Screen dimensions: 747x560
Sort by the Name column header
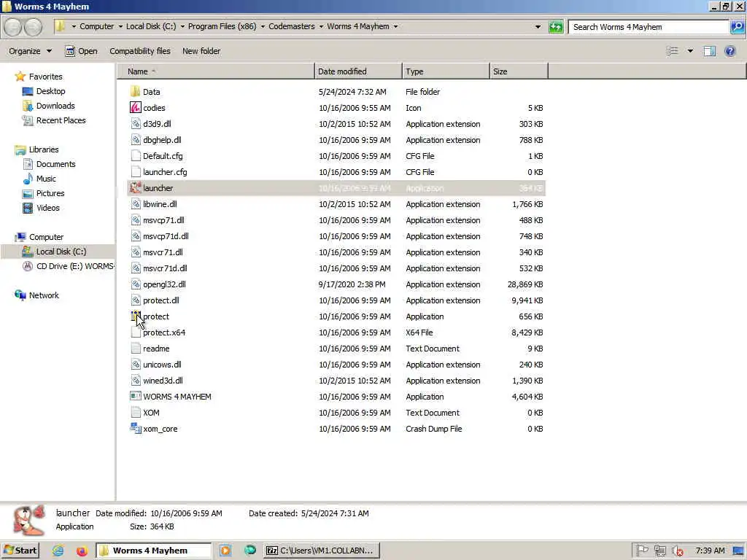coord(216,71)
